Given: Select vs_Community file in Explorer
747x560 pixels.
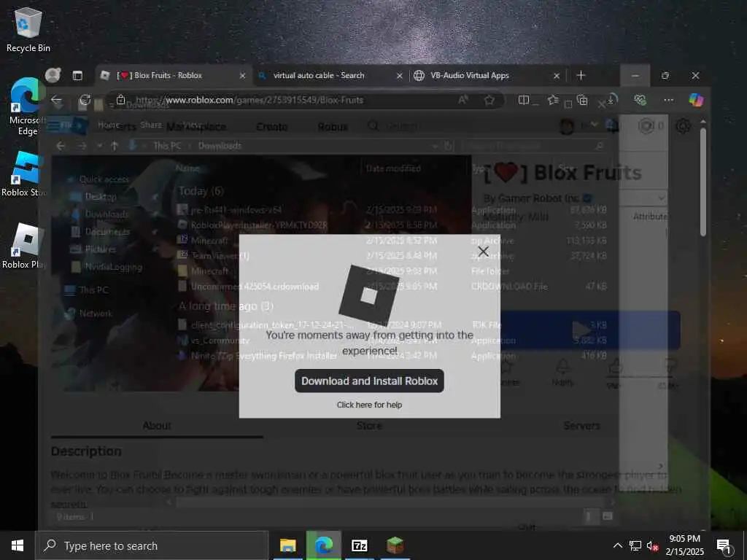Looking at the screenshot, I should pyautogui.click(x=220, y=341).
